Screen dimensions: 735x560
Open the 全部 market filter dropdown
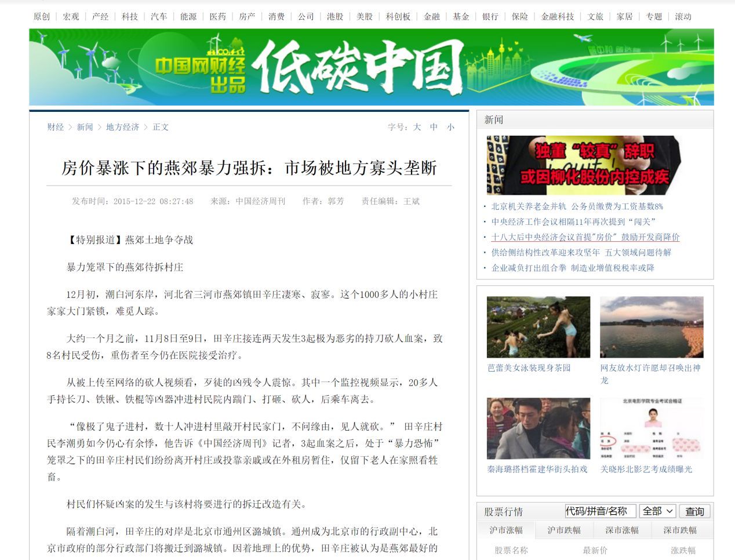point(658,511)
